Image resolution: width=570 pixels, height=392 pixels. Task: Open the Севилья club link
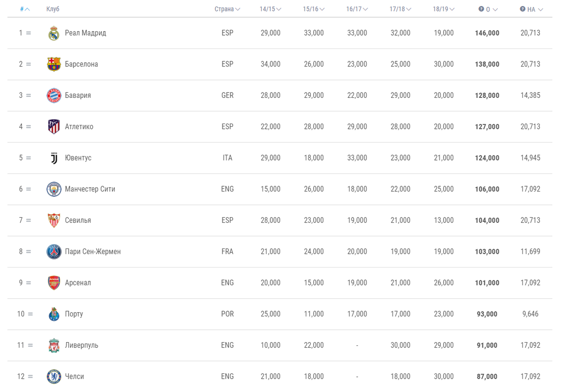coord(78,220)
